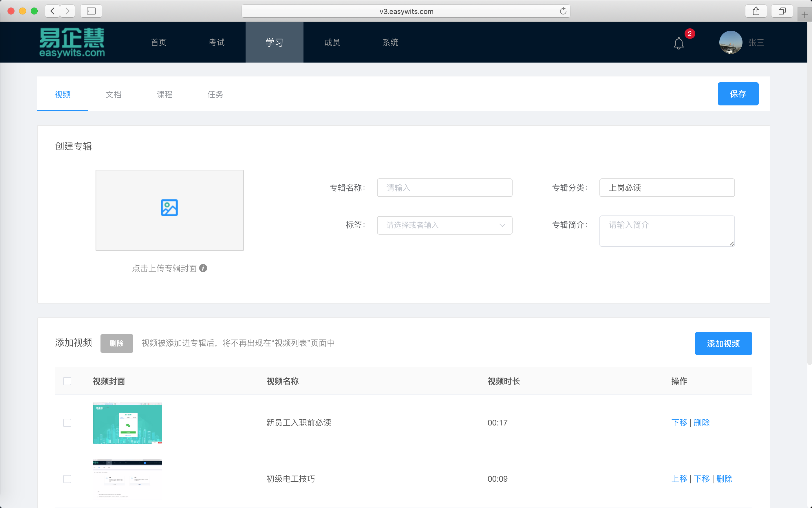This screenshot has width=812, height=508.
Task: Click 上移 for 初级电工技巧
Action: point(679,479)
